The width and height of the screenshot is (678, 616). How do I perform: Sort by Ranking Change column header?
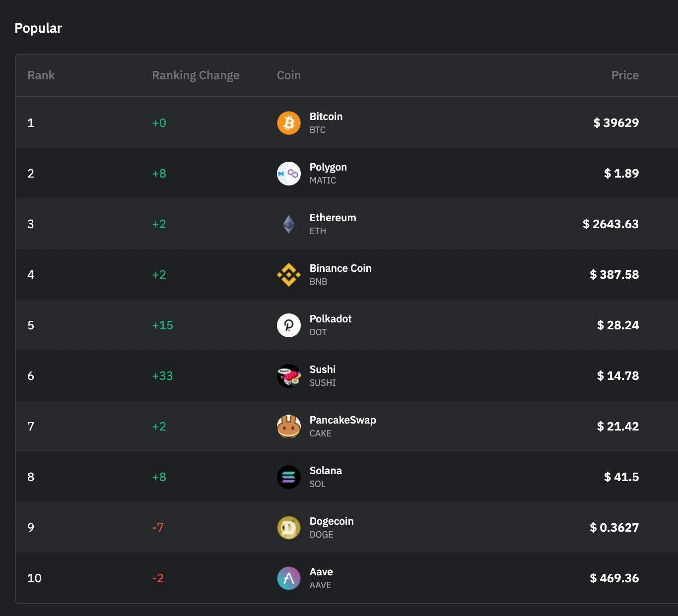[x=196, y=75]
